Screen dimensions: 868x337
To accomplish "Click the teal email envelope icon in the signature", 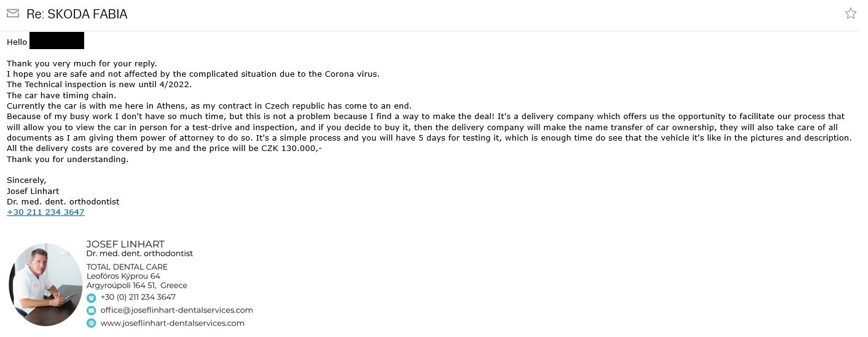I will [x=92, y=310].
